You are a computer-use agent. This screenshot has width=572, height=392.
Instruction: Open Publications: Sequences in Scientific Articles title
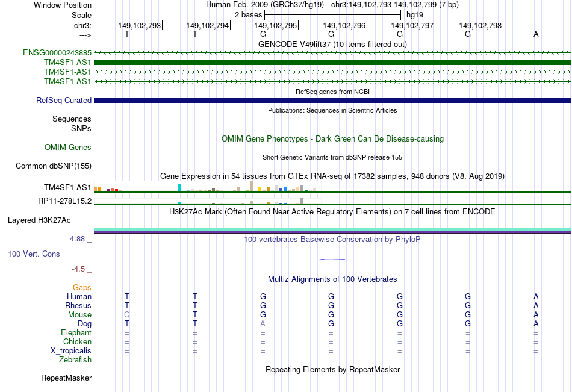[332, 110]
